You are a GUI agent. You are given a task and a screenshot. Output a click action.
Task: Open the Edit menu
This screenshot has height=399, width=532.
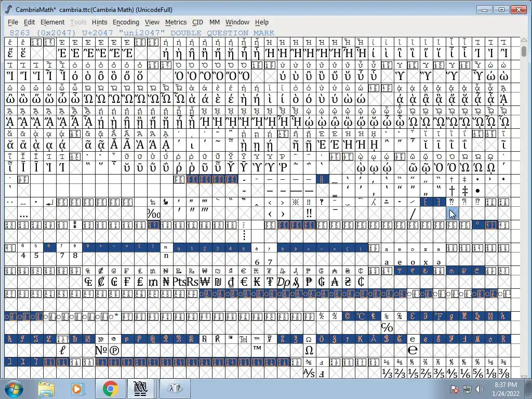pos(29,22)
